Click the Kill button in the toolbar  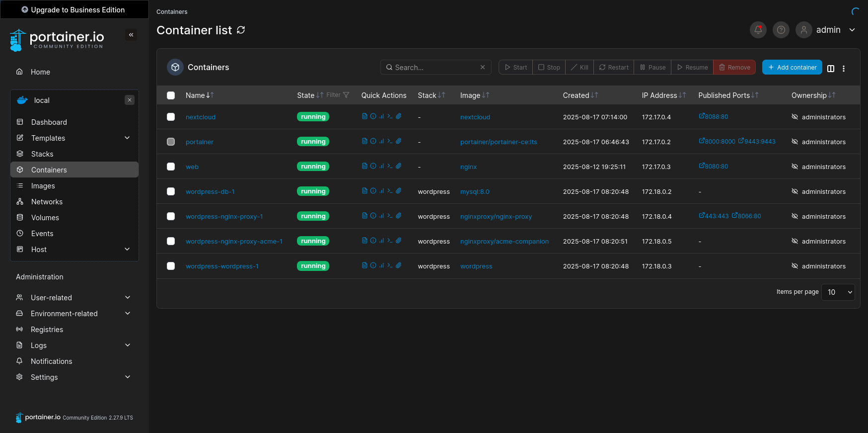point(579,67)
